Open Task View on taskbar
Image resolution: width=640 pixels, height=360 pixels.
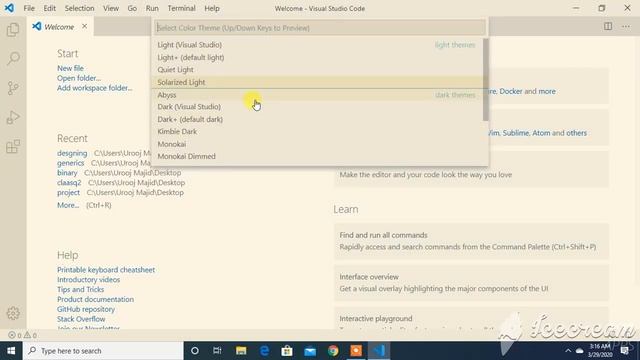(217, 351)
